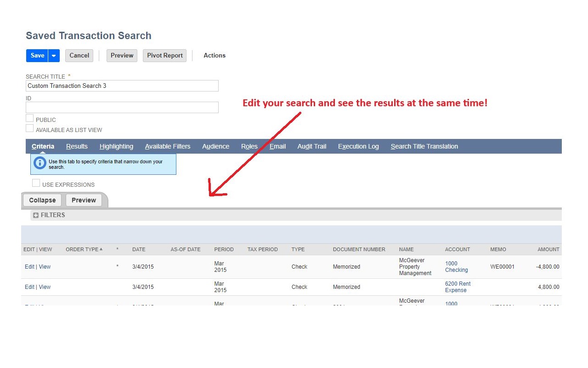Click the Name column header
The height and width of the screenshot is (368, 588).
click(x=407, y=249)
